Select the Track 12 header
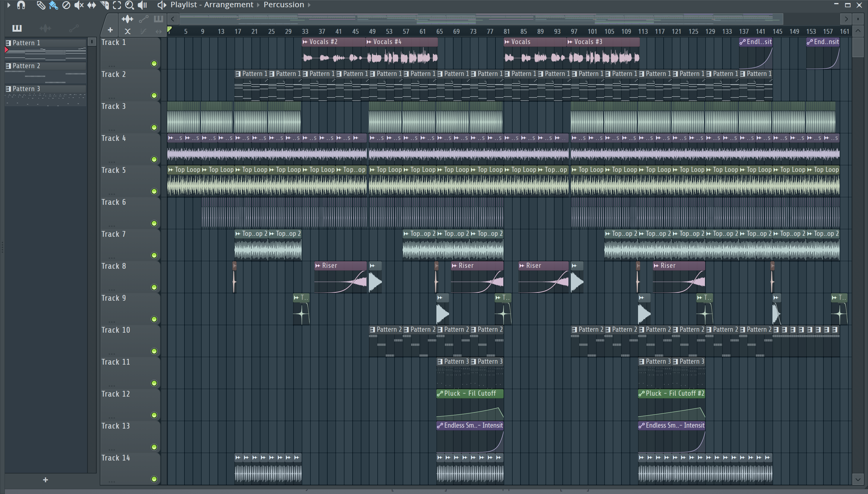Viewport: 868px width, 494px height. [130, 405]
